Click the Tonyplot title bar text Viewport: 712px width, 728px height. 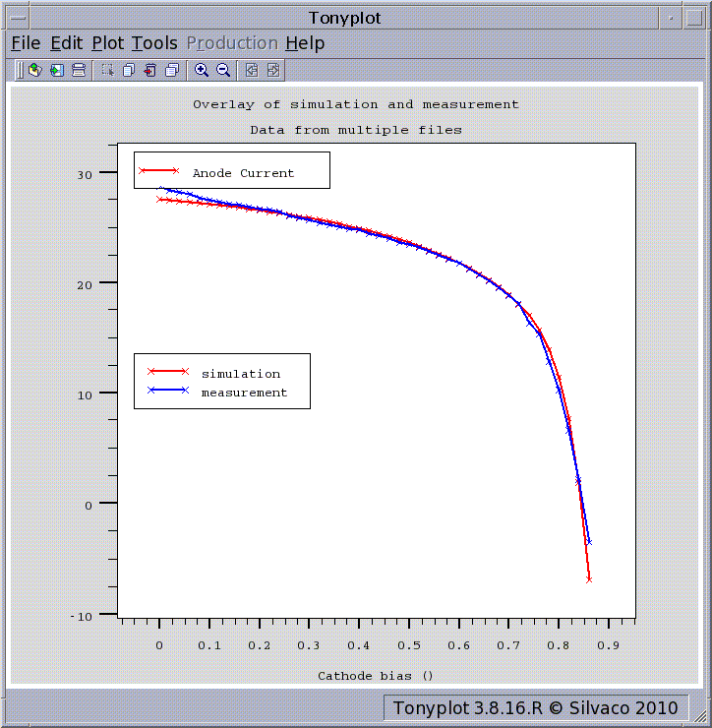pyautogui.click(x=345, y=18)
